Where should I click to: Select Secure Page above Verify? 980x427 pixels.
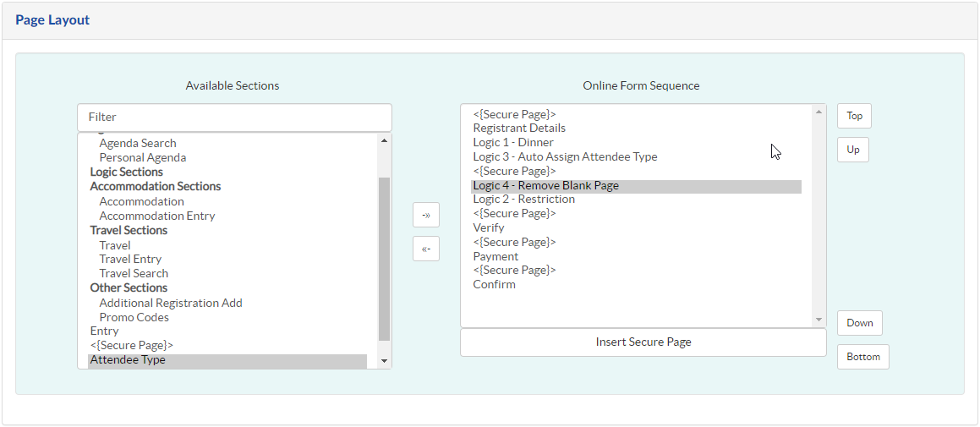pyautogui.click(x=514, y=214)
